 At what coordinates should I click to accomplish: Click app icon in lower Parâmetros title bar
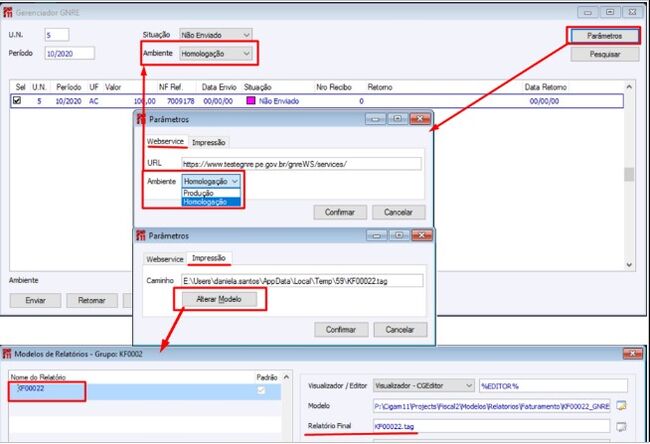click(x=141, y=235)
